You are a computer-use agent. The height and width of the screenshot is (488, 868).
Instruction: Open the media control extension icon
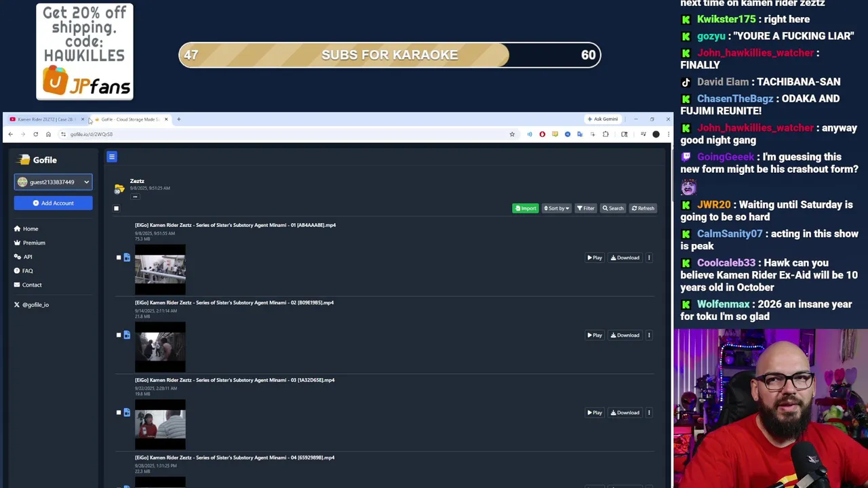643,134
